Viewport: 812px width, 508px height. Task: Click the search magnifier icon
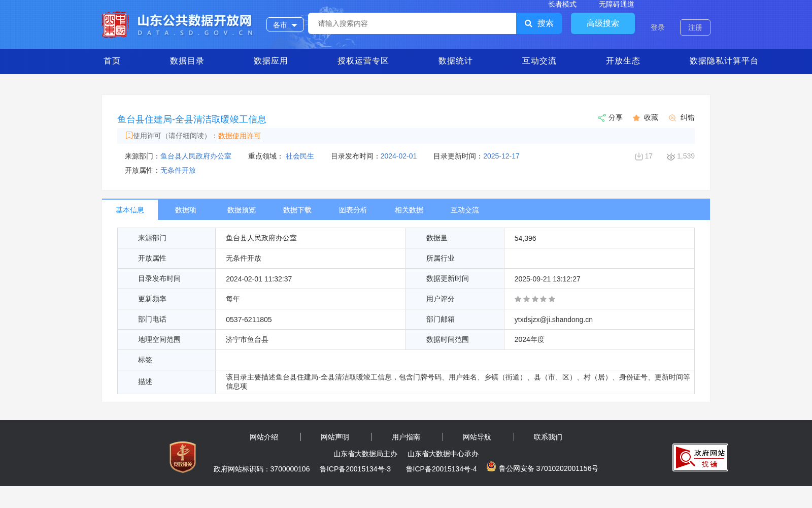(x=528, y=23)
